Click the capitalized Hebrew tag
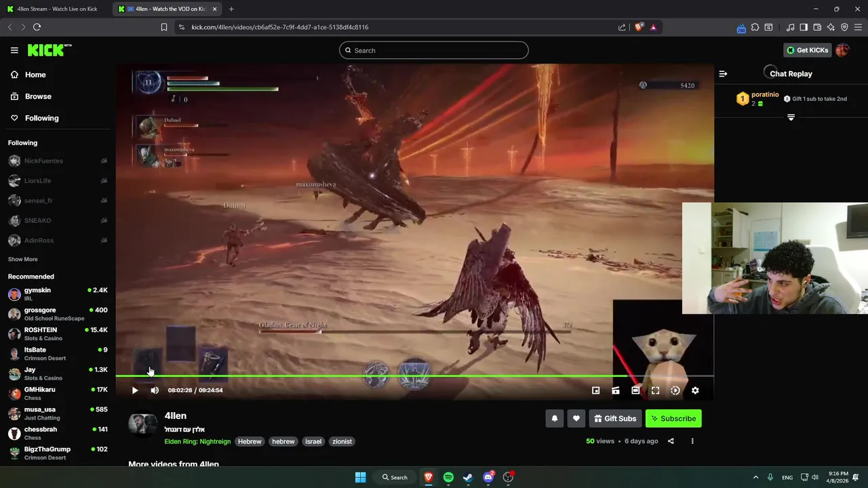This screenshot has width=868, height=488. [250, 441]
